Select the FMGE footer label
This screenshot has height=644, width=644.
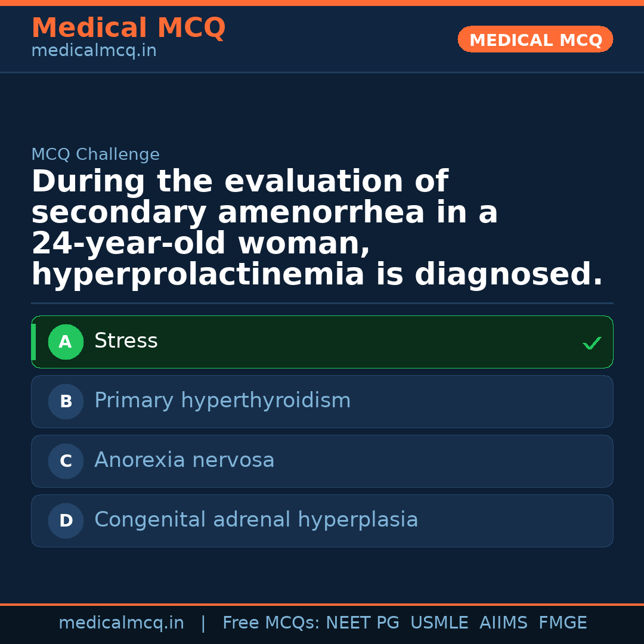click(562, 623)
